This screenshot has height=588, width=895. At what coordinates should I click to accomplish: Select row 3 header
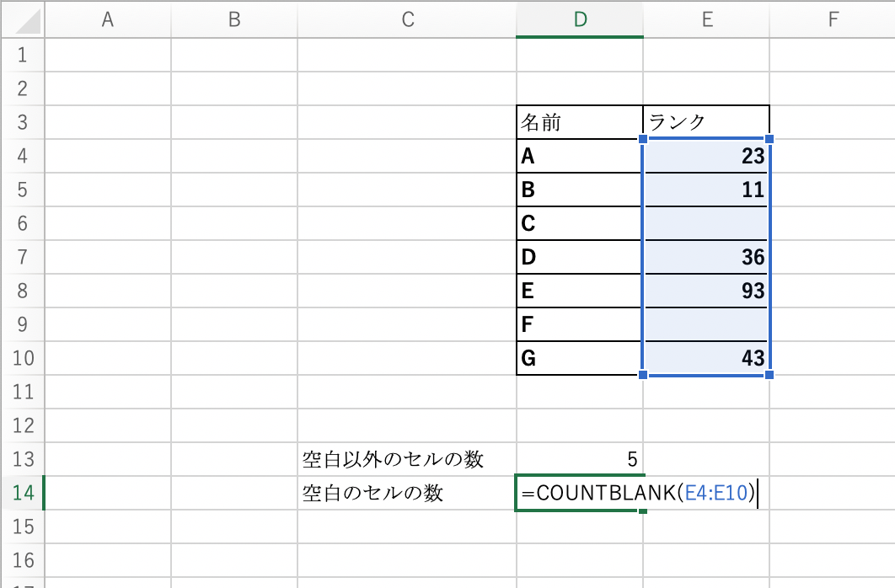pyautogui.click(x=22, y=122)
